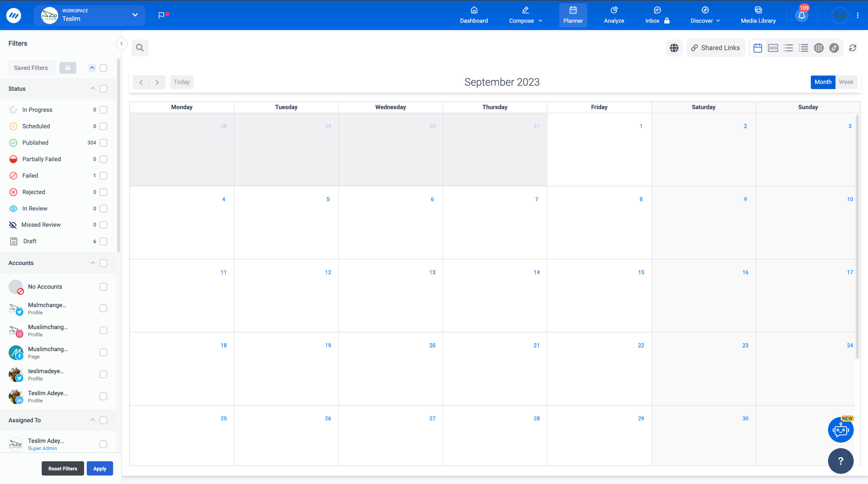Open the TikTok grid view
This screenshot has height=484, width=868.
[x=834, y=48]
